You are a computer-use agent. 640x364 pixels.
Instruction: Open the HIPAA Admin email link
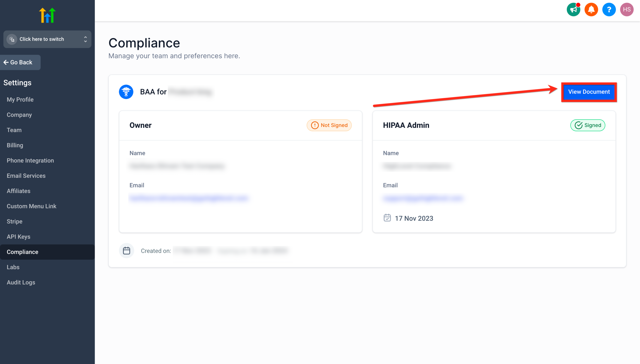423,198
